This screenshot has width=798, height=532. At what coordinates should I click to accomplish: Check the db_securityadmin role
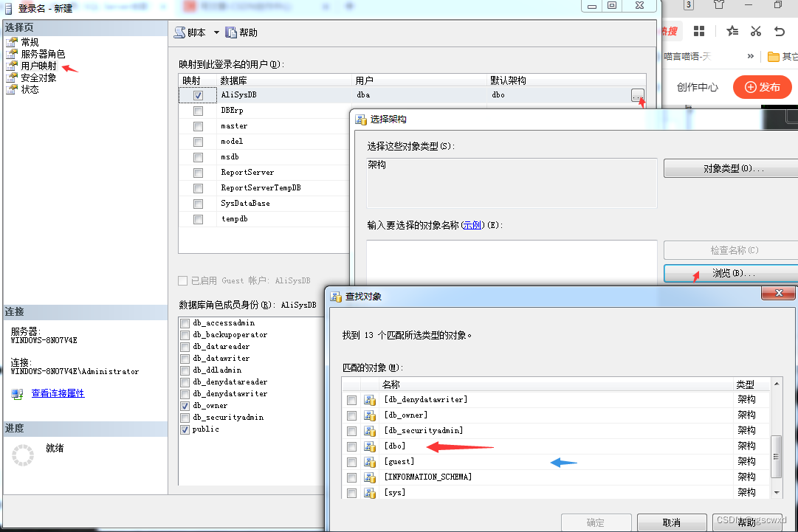[x=185, y=418]
